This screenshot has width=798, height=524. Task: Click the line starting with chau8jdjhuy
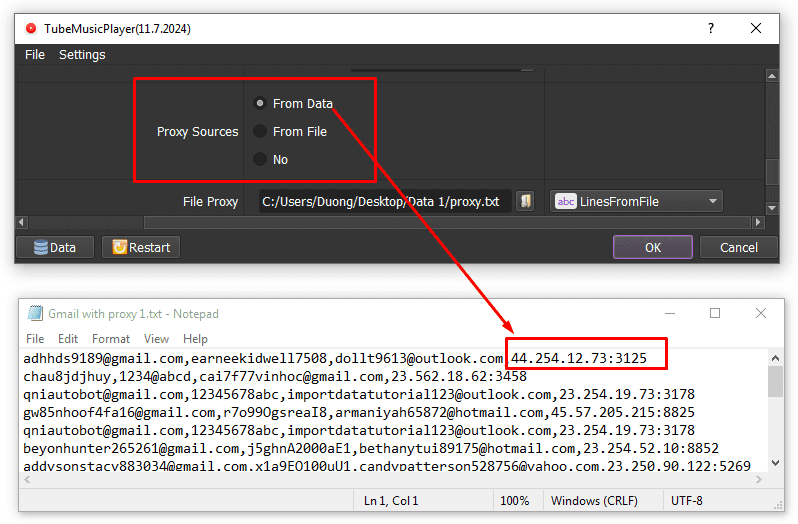click(275, 376)
